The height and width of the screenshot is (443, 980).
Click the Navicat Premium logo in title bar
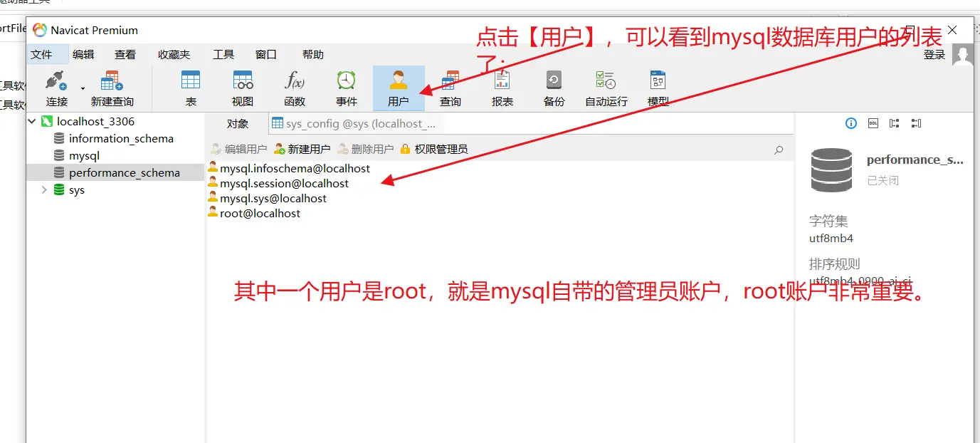(x=40, y=30)
